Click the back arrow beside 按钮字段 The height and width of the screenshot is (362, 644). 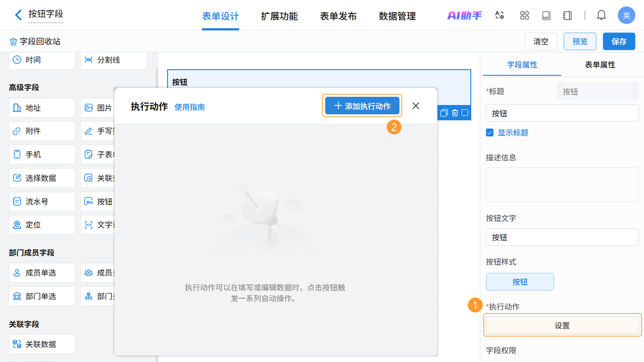click(18, 15)
